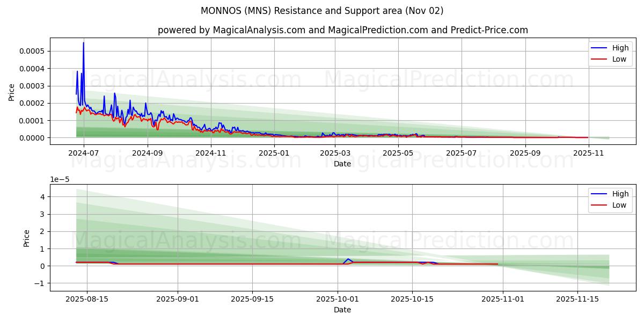Click the bottom chart 'Date' axis label

click(x=342, y=310)
